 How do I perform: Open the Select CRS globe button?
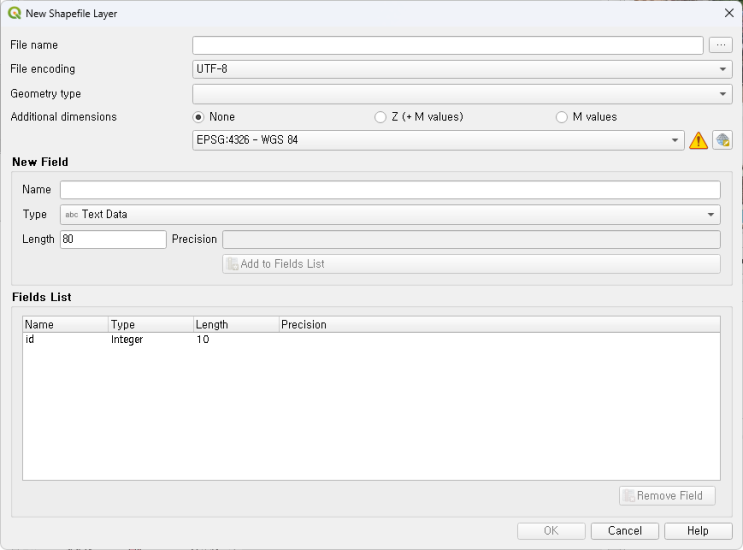722,141
